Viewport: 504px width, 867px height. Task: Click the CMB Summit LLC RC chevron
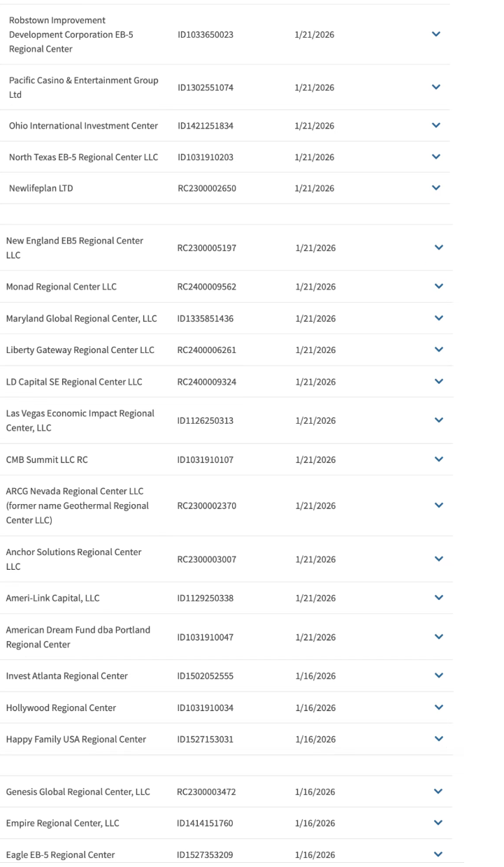click(x=439, y=460)
